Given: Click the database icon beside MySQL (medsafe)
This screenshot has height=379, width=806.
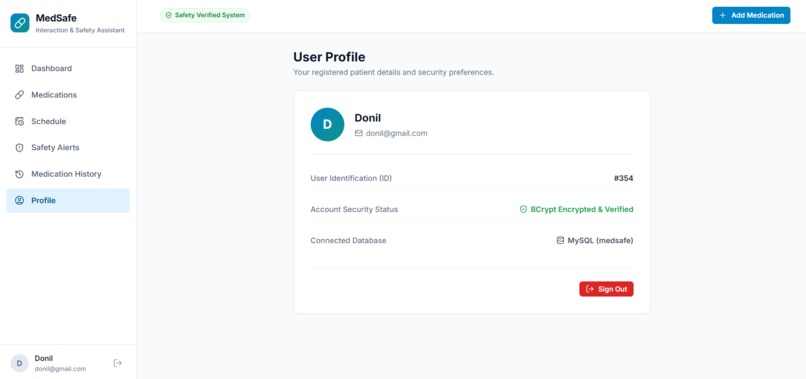Looking at the screenshot, I should (x=560, y=240).
